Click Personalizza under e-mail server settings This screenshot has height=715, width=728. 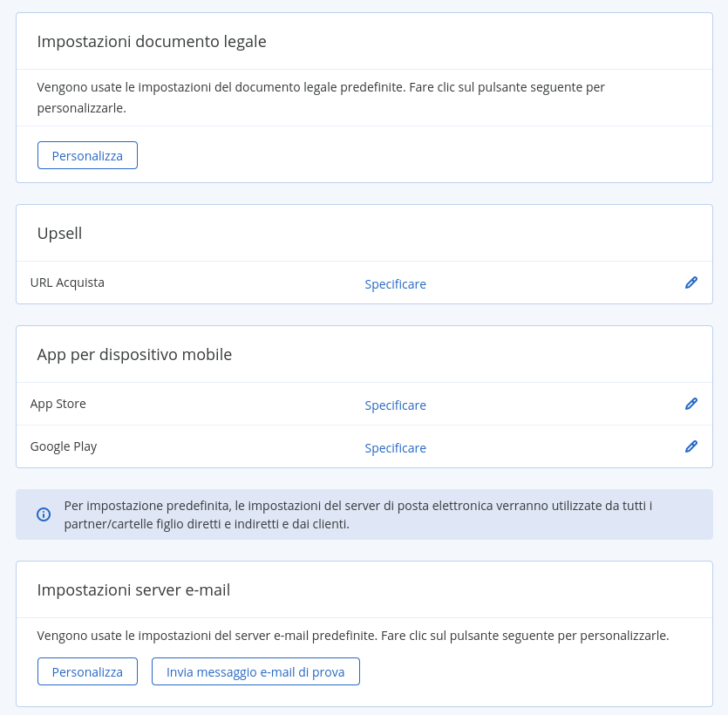pyautogui.click(x=87, y=671)
